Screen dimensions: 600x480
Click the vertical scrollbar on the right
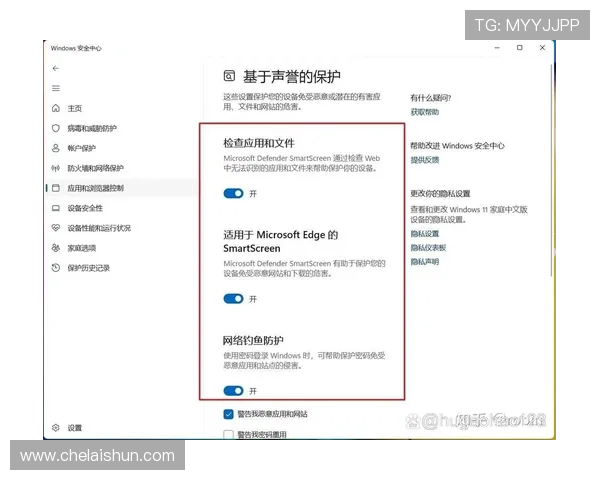click(551, 170)
